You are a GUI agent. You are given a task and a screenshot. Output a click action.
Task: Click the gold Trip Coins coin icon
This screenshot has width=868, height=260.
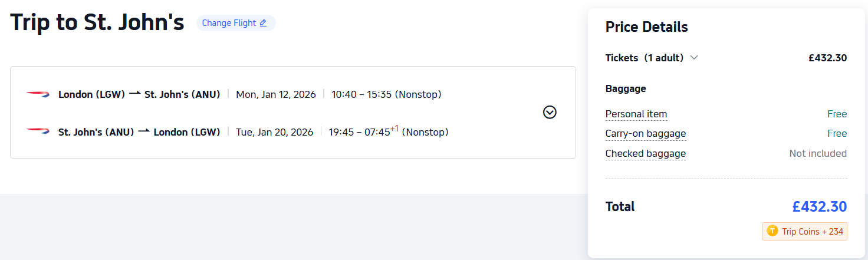772,232
